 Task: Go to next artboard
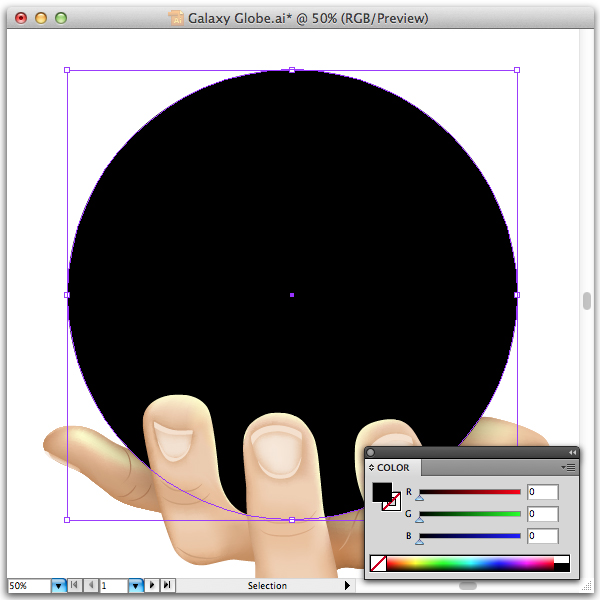tap(152, 585)
